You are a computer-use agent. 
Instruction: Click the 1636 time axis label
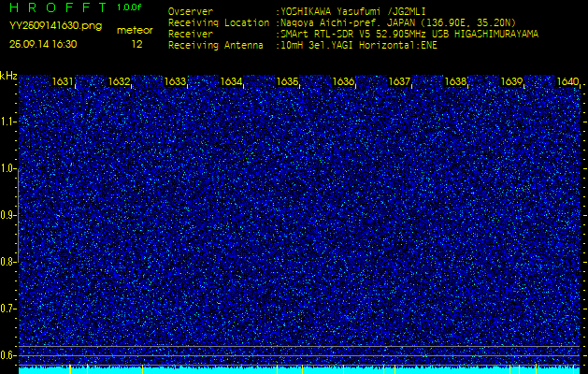(343, 81)
